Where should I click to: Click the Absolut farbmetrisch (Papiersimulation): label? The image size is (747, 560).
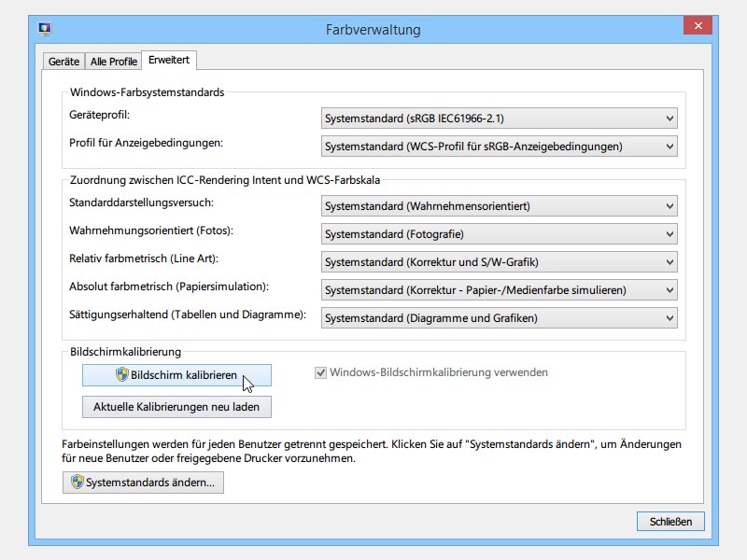coord(169,287)
